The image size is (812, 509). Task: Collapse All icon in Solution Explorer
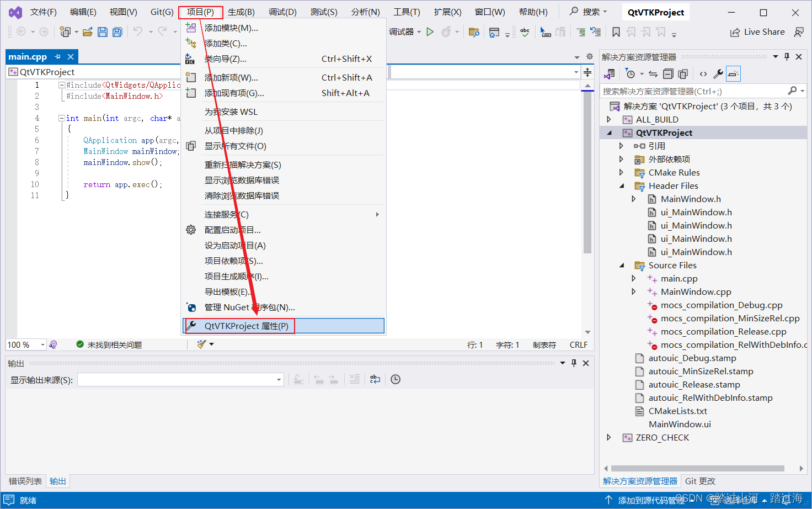(668, 74)
